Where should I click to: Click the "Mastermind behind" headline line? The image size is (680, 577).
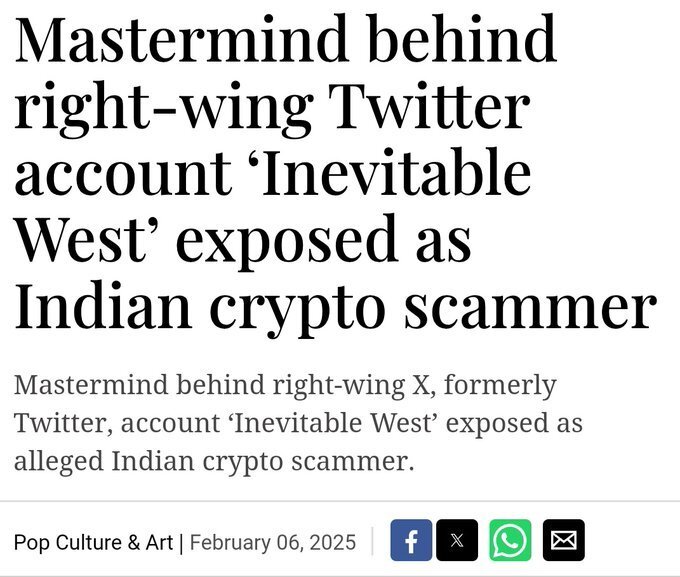285,39
